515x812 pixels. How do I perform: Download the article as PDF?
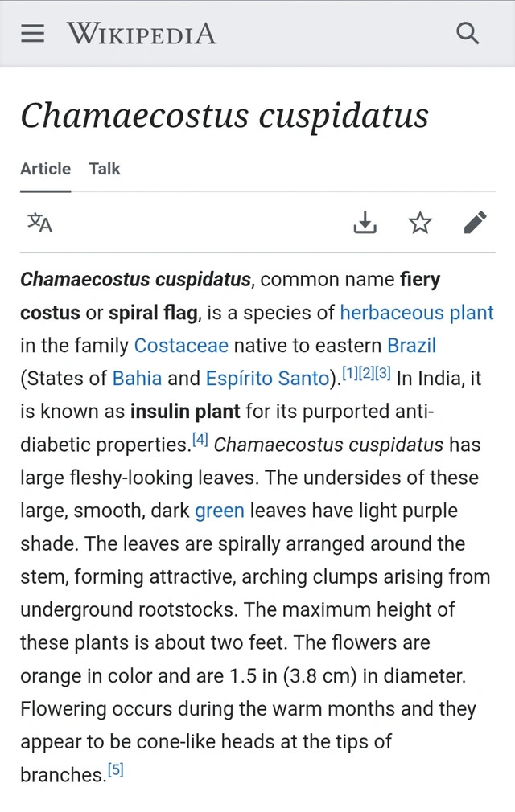tap(365, 223)
